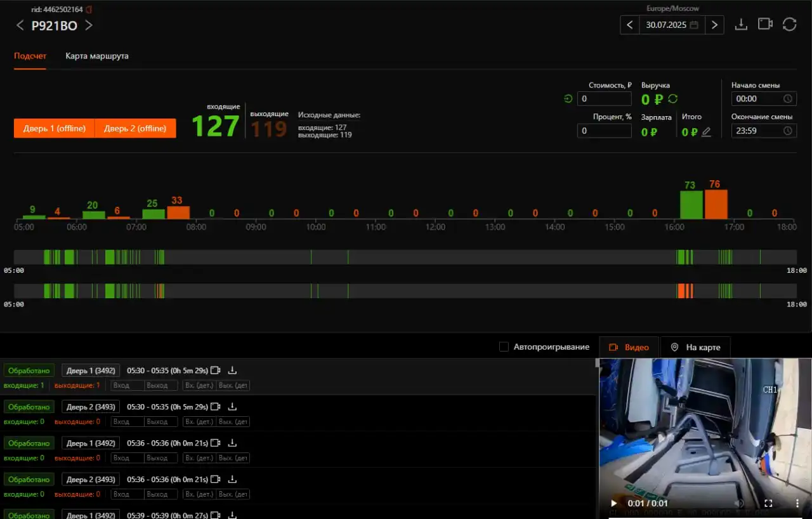The width and height of the screenshot is (812, 519).
Task: Switch to the Подсчет tab
Action: point(30,56)
